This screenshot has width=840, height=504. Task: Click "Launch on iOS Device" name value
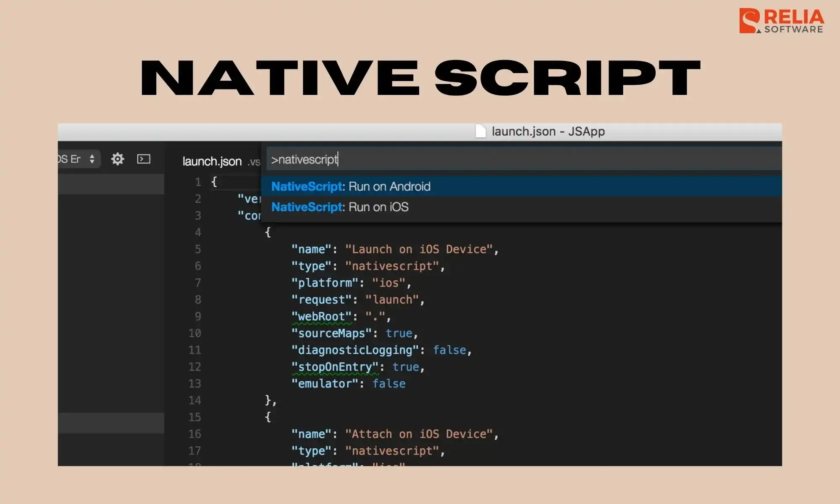coord(419,249)
